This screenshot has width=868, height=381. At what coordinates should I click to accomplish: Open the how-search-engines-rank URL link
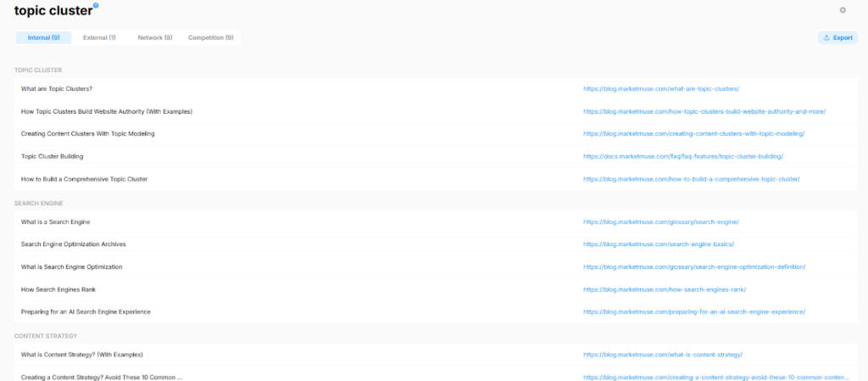665,289
